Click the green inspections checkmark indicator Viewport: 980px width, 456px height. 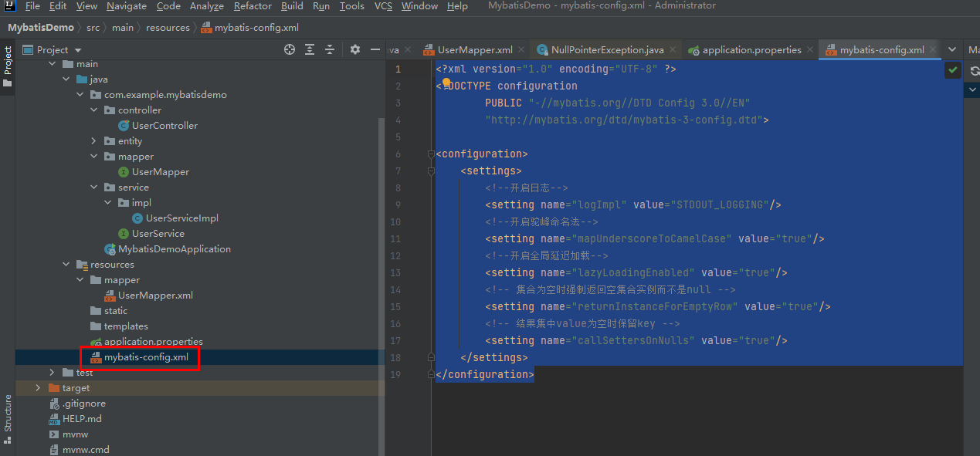pos(952,69)
